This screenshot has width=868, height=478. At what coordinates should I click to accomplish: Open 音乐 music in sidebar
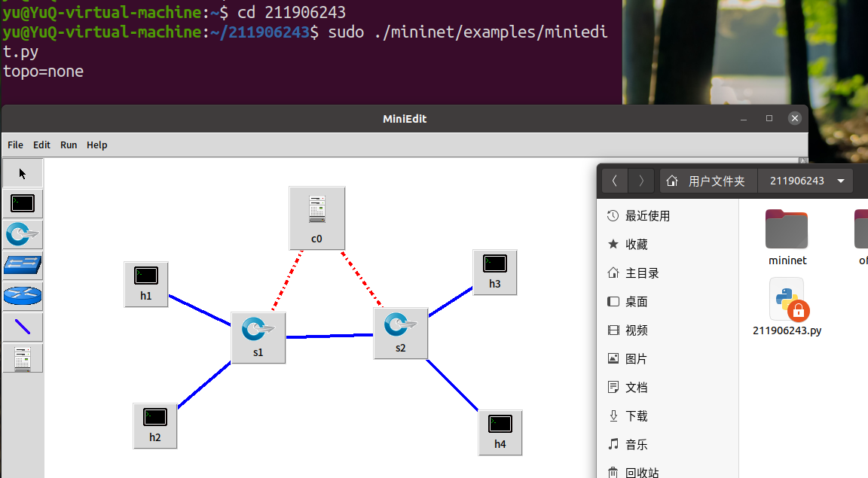click(667, 444)
